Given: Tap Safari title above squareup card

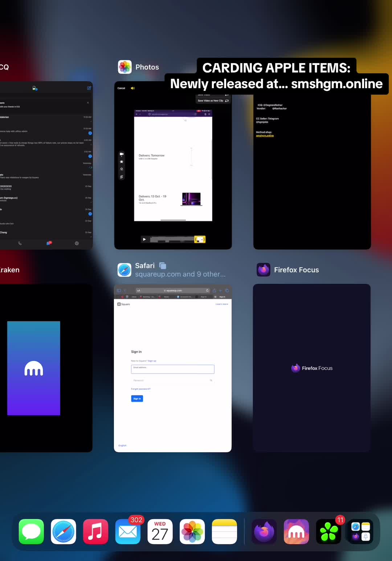Looking at the screenshot, I should [145, 266].
